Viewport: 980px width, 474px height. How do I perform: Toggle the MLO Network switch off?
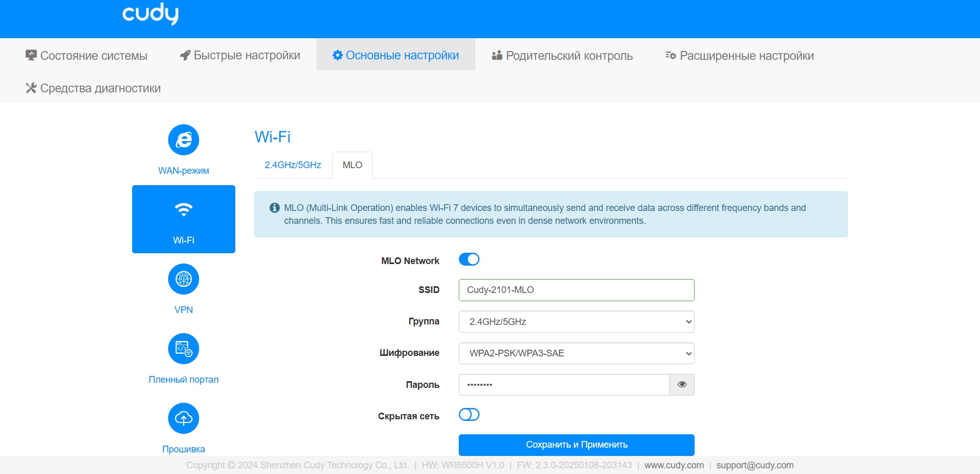(x=469, y=259)
